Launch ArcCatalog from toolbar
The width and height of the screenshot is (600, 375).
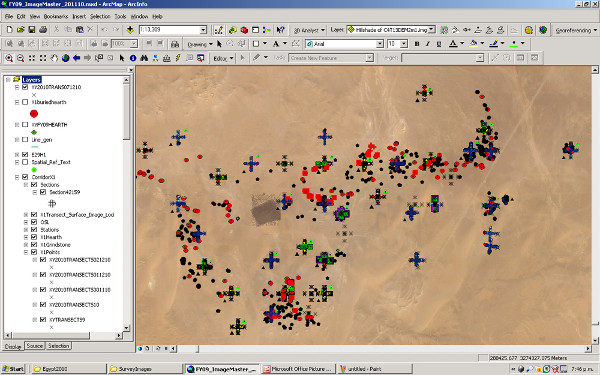tap(233, 30)
